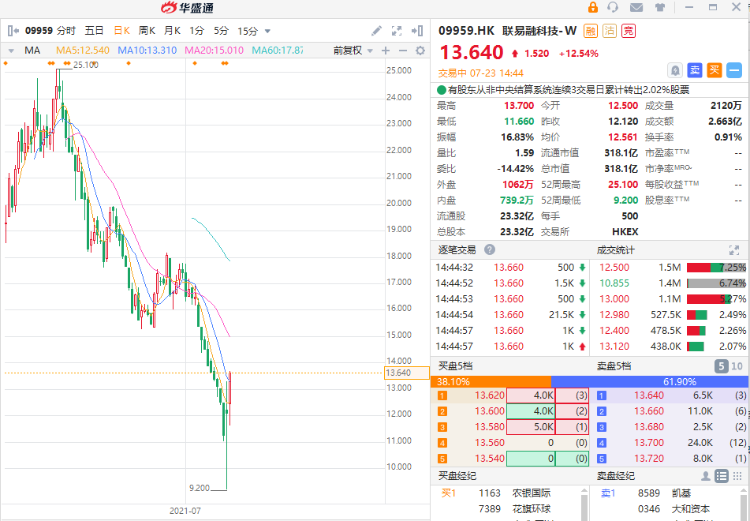Switch broker queue to list view
Image resolution: width=750 pixels, height=521 pixels.
(721, 476)
